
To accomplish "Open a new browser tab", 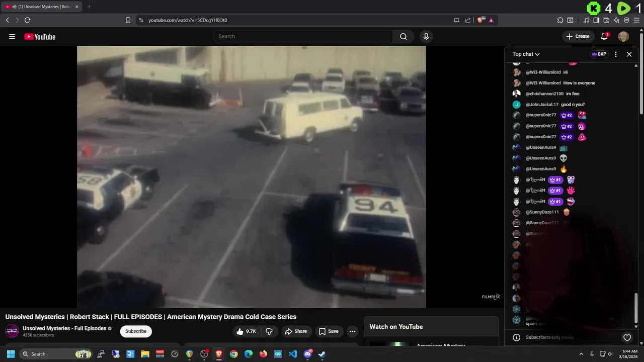I will 89,7.
